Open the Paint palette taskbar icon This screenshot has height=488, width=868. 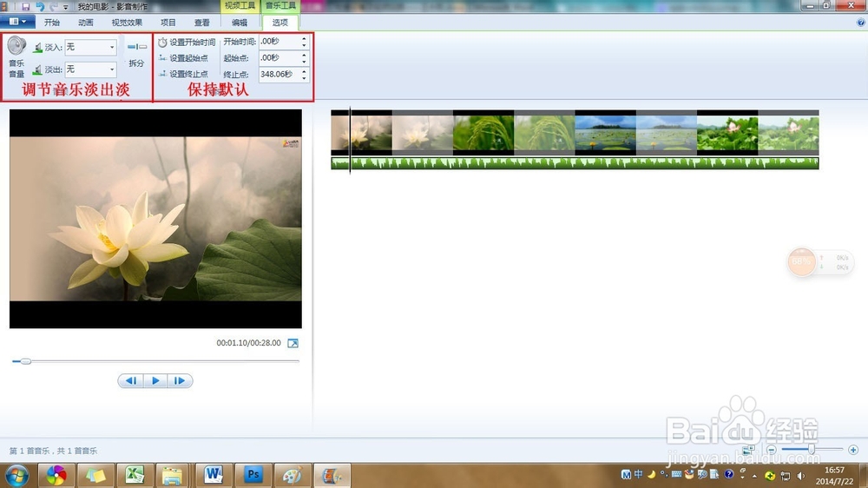[x=293, y=475]
